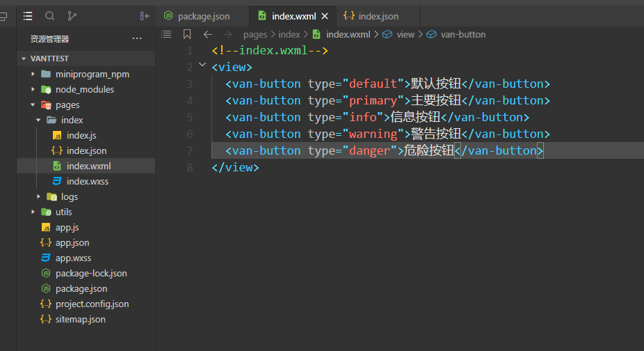Click line number 1 in gutter
Screen dimensions: 644x351
click(189, 51)
